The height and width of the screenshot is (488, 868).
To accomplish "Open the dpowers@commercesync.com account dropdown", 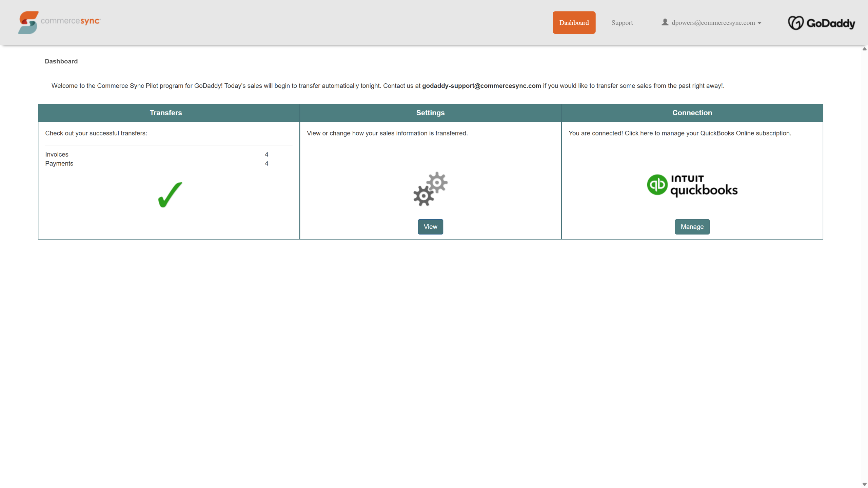I will click(x=713, y=23).
